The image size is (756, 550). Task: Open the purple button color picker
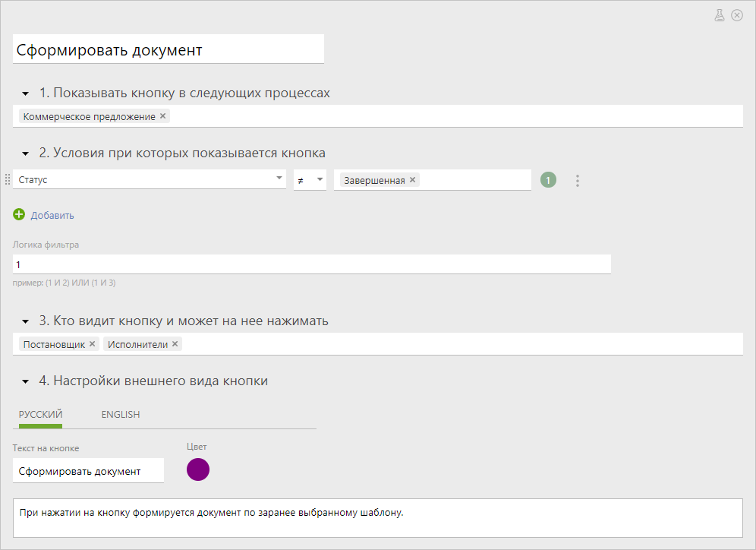tap(198, 469)
